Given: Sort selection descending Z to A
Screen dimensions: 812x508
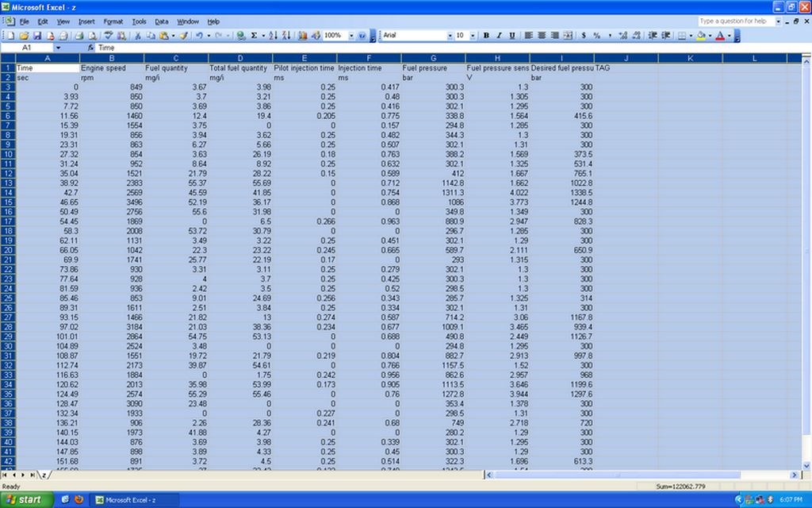Looking at the screenshot, I should click(x=285, y=35).
